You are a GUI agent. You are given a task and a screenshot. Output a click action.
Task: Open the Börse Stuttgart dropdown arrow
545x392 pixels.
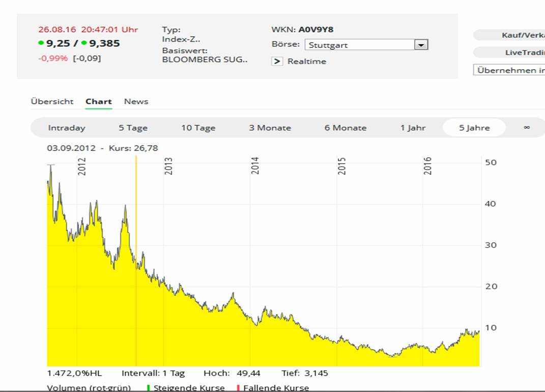coord(420,45)
